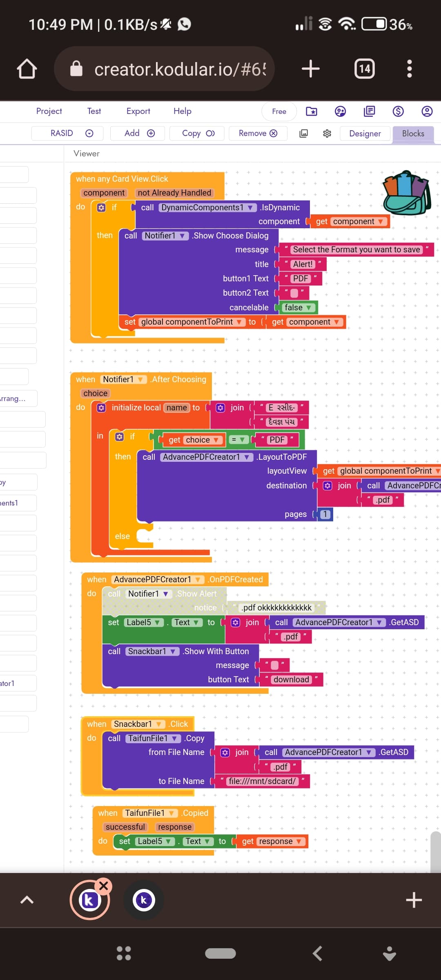Open new browser tab with plus icon
Image resolution: width=441 pixels, height=980 pixels.
(311, 69)
